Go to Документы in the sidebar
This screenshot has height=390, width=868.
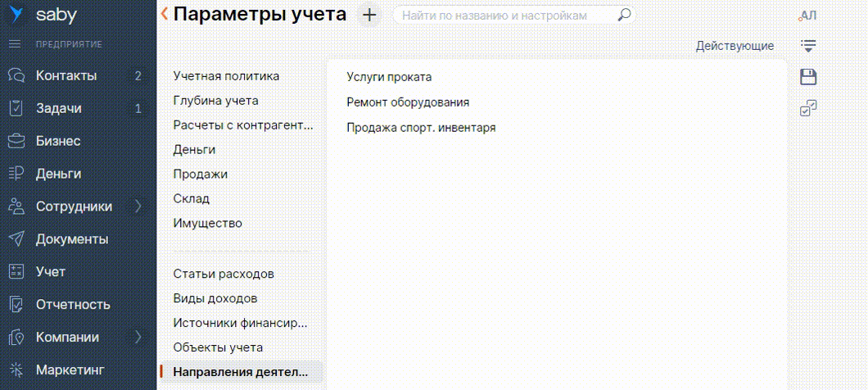pos(72,239)
